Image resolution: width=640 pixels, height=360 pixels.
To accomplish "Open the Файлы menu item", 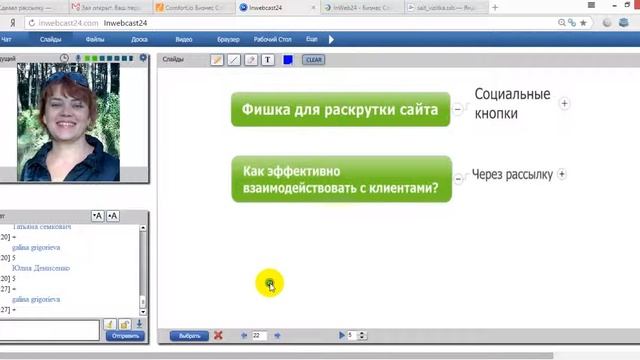I will click(95, 40).
